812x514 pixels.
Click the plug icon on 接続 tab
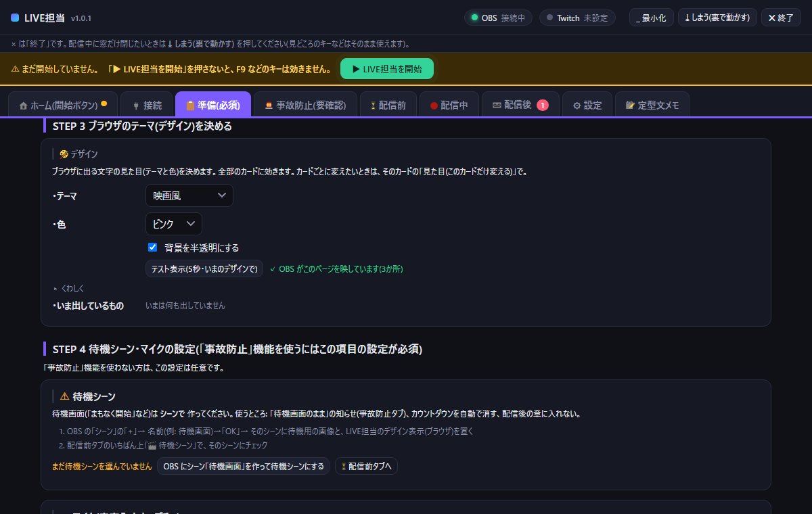click(x=135, y=106)
